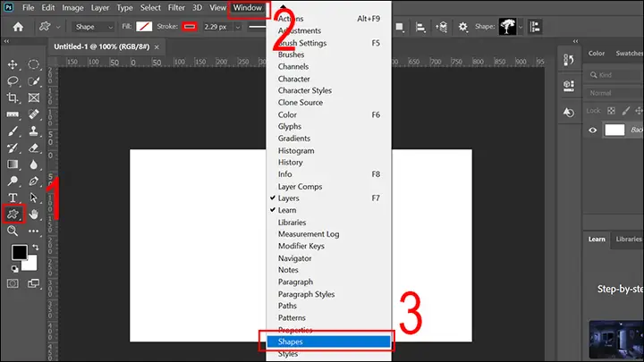Select the Brush tool
This screenshot has height=362, width=644.
point(13,130)
